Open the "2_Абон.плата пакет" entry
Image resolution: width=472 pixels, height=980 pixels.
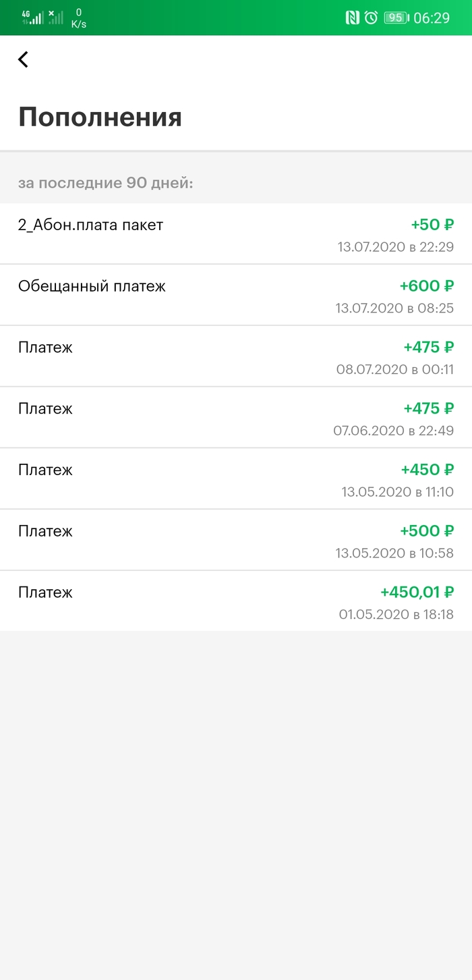coord(90,225)
